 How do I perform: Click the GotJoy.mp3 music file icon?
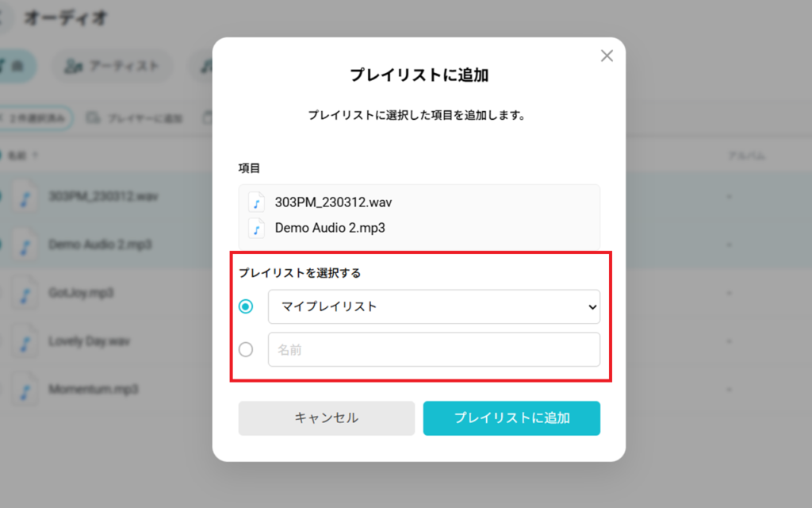coord(25,294)
